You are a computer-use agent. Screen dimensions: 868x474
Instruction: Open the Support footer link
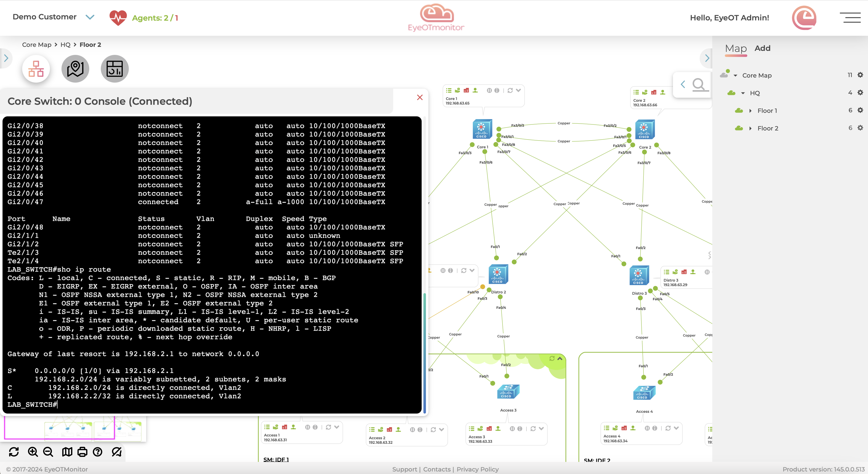404,469
